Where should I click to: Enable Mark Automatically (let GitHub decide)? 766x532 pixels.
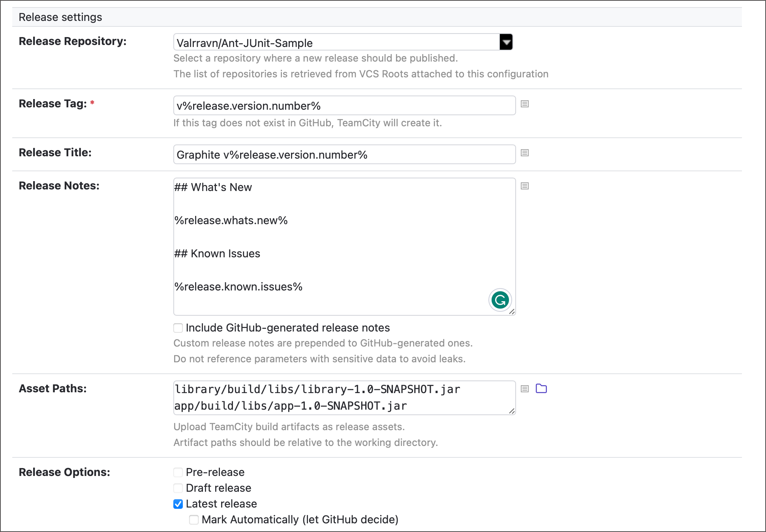194,520
